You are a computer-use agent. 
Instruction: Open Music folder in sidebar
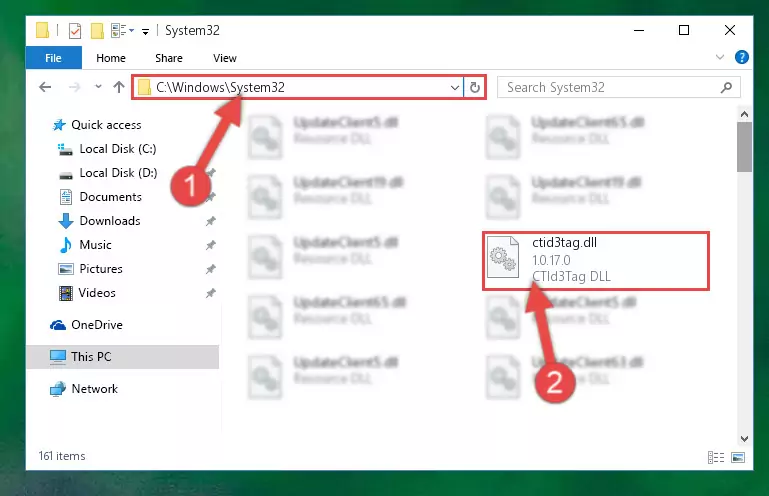[x=85, y=245]
